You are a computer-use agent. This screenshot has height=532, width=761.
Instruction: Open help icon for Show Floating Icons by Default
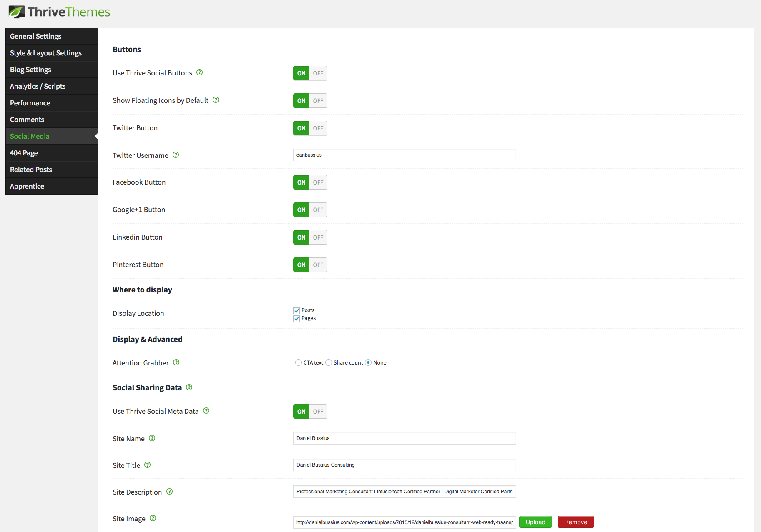tap(216, 100)
